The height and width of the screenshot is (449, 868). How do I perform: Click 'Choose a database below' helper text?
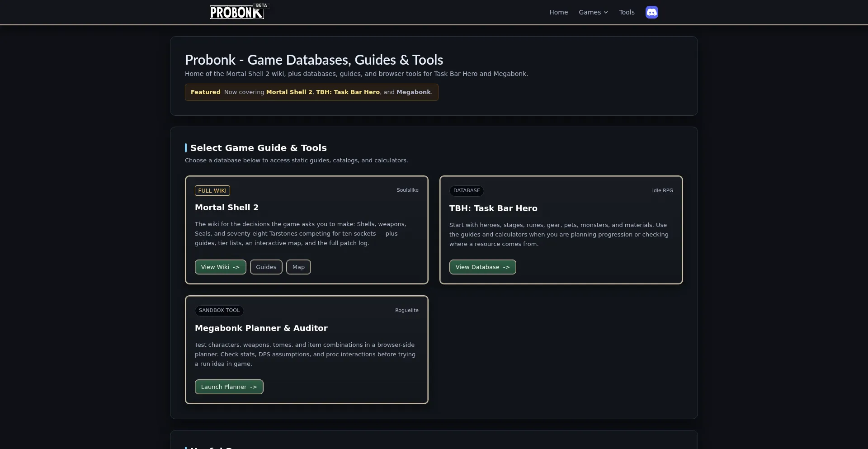click(296, 160)
